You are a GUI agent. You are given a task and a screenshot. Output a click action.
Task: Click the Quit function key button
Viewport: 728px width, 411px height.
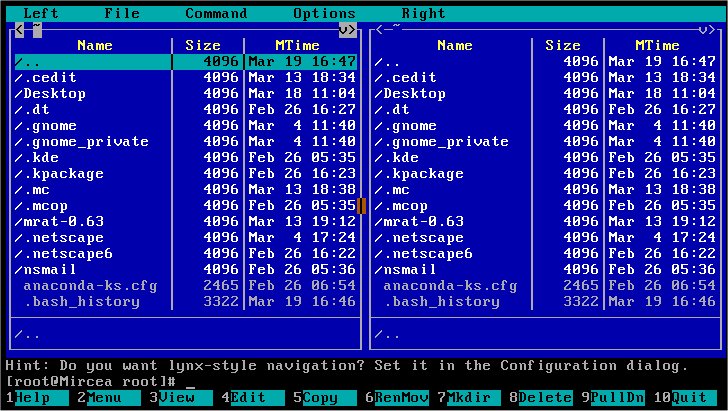pyautogui.click(x=693, y=398)
